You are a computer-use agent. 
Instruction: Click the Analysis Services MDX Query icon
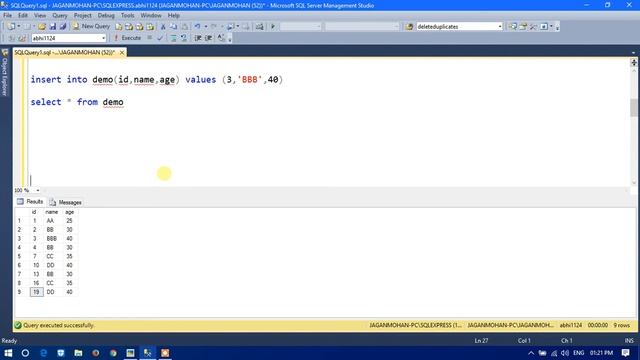(x=129, y=27)
